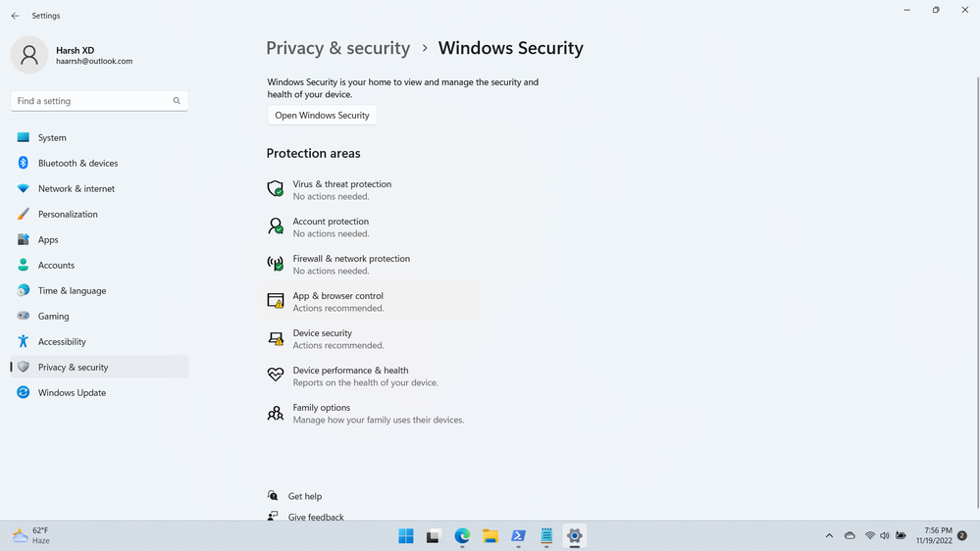
Task: Click Privacy & security breadcrumb
Action: click(338, 48)
